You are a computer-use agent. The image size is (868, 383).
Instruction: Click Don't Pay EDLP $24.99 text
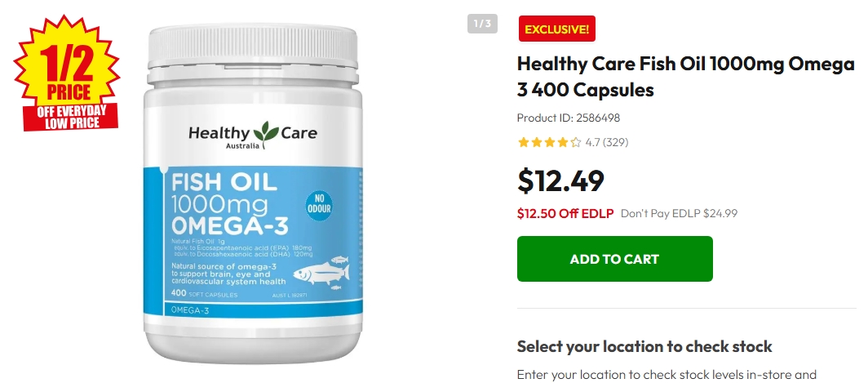tap(679, 213)
